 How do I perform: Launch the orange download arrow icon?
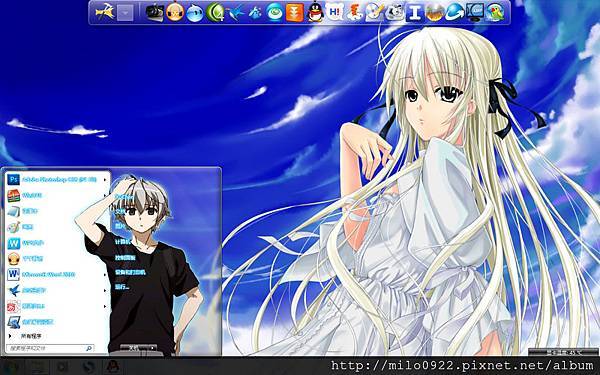click(294, 13)
